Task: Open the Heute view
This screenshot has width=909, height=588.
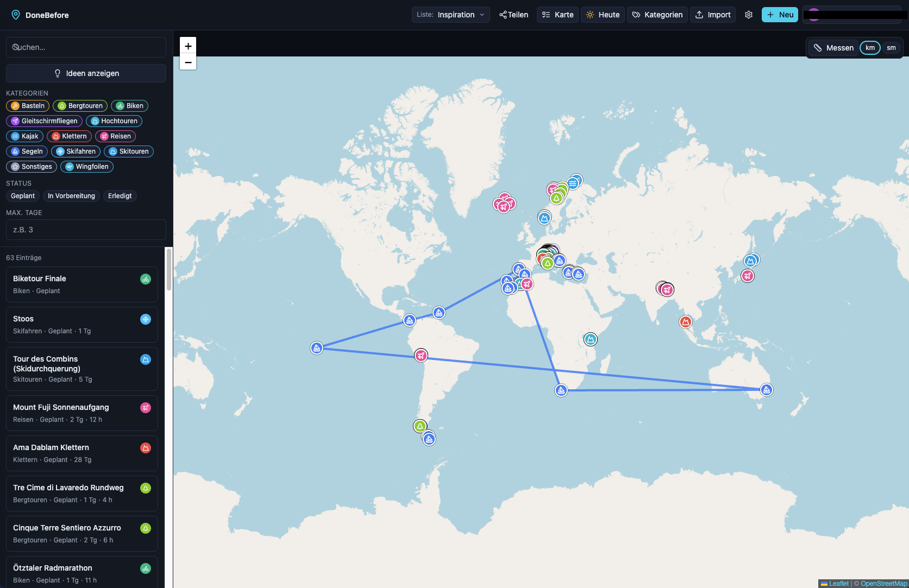Action: [x=603, y=15]
